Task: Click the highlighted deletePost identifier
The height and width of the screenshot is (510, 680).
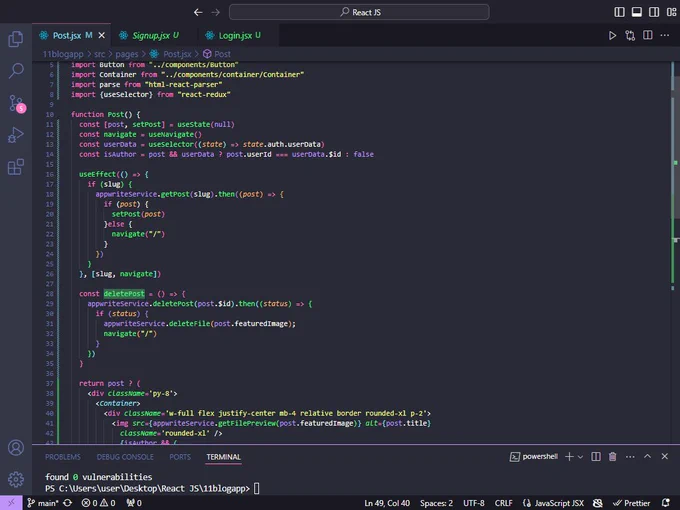Action: pos(124,294)
